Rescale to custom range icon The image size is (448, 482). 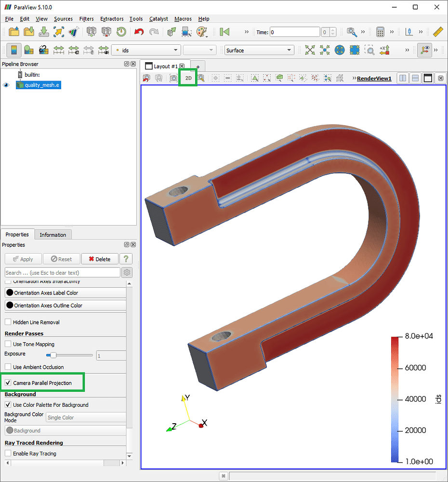pos(73,50)
